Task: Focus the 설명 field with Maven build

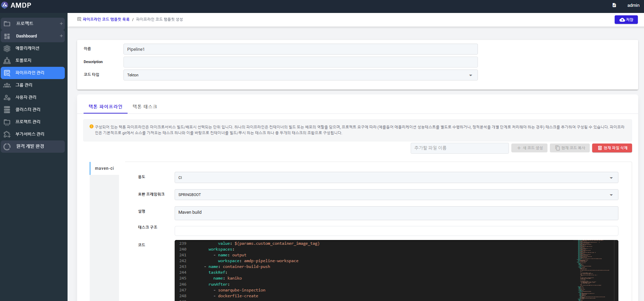Action: point(396,213)
